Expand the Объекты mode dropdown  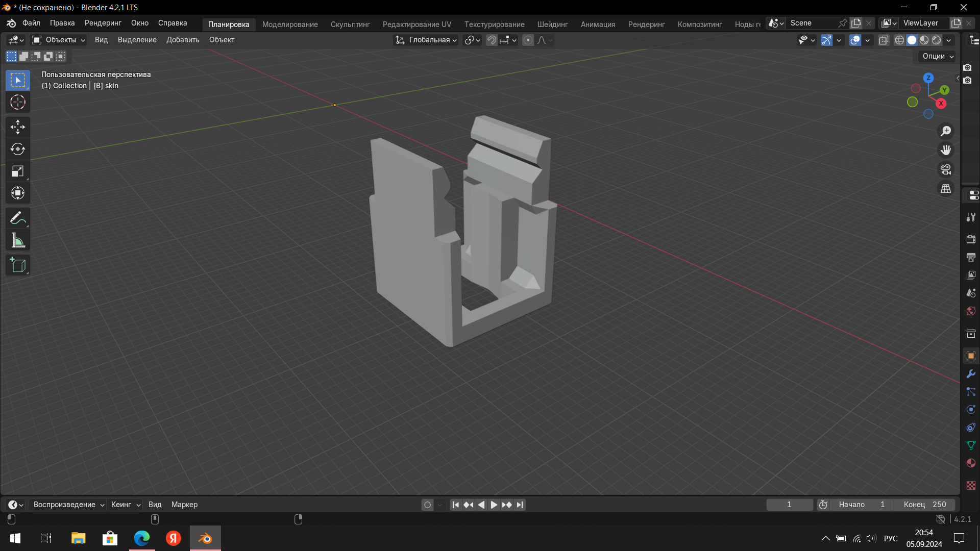point(58,40)
